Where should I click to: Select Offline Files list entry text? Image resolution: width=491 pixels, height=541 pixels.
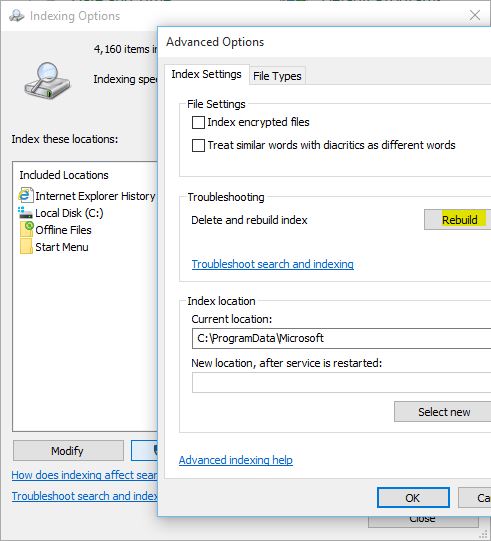63,230
